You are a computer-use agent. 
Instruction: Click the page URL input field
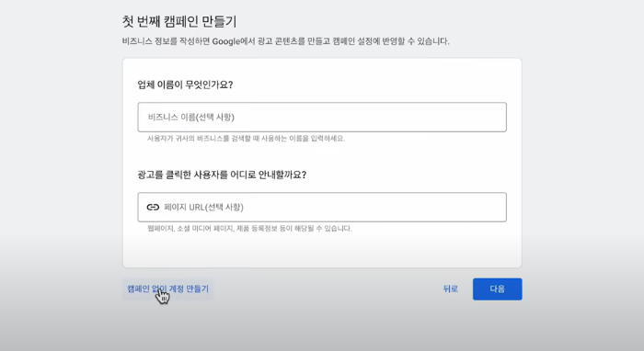click(322, 207)
